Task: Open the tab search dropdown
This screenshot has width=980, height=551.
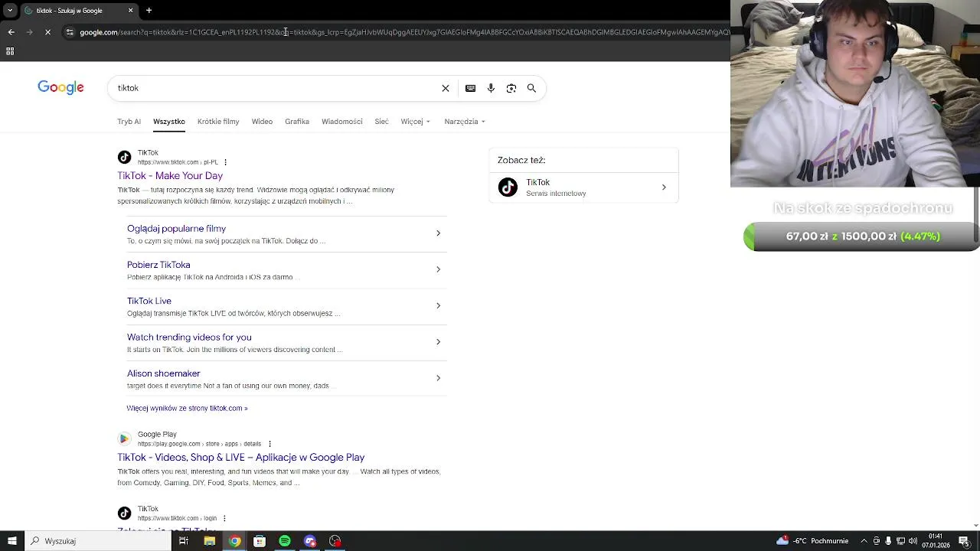Action: click(10, 11)
